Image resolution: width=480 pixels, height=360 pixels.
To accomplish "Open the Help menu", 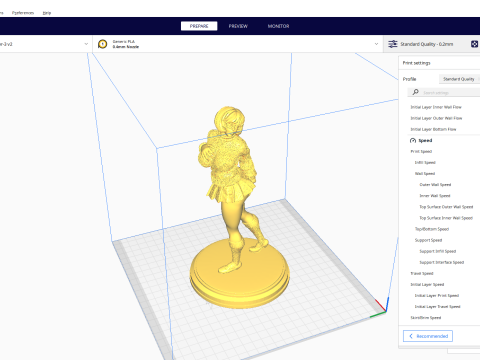I will pyautogui.click(x=47, y=13).
